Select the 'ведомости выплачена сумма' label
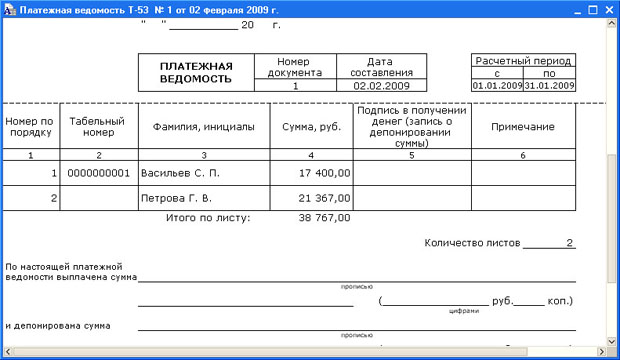 [71, 277]
